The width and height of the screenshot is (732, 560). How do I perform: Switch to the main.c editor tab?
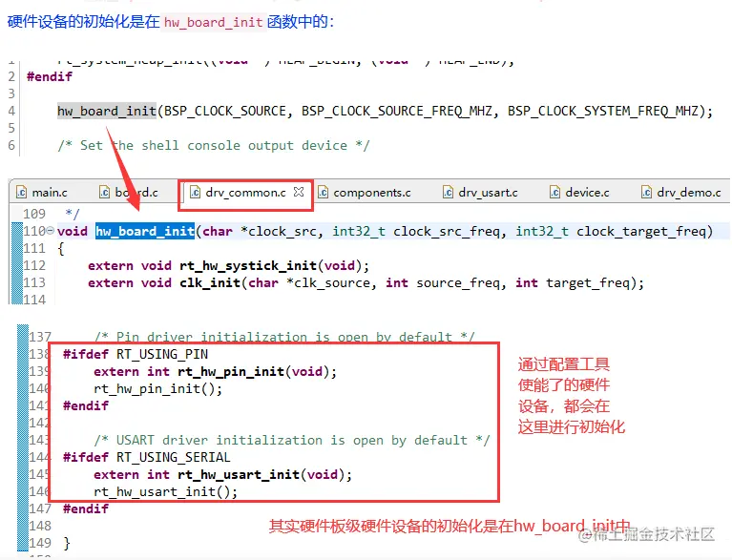point(42,193)
